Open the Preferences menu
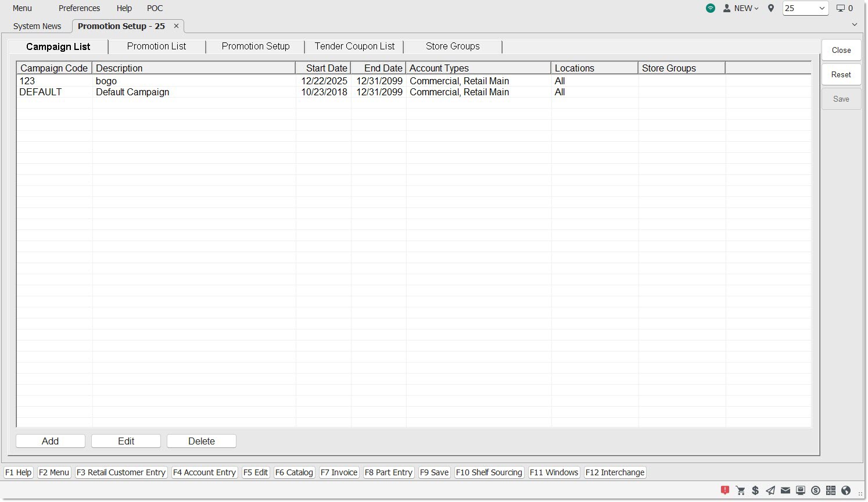The image size is (868, 502). click(79, 8)
